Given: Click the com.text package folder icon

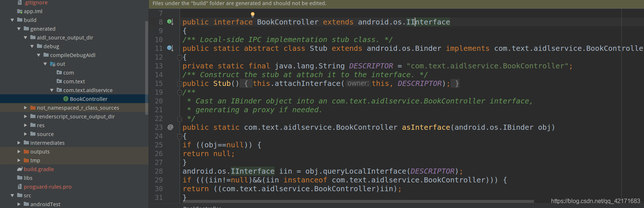Looking at the screenshot, I should 59,82.
